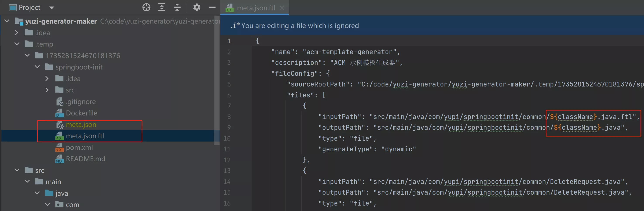This screenshot has width=644, height=211.
Task: Click the java source folder icon
Action: click(x=49, y=193)
